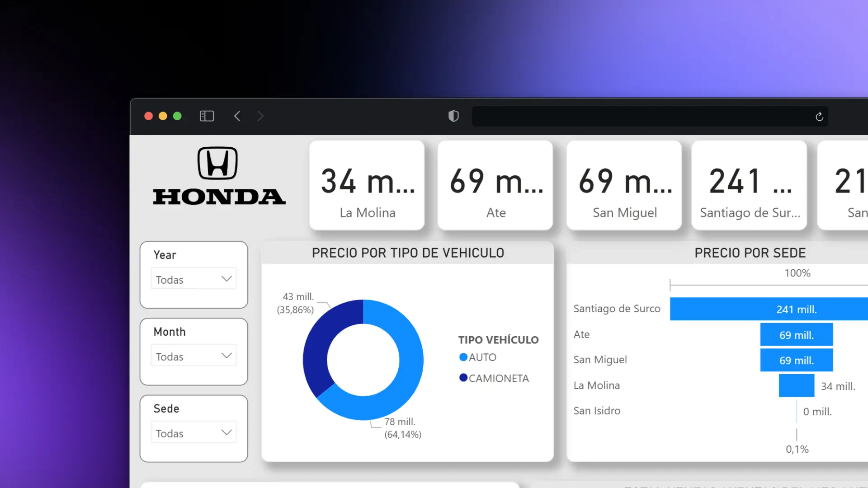The width and height of the screenshot is (868, 488).
Task: Click the AUTO legend text
Action: coord(482,357)
